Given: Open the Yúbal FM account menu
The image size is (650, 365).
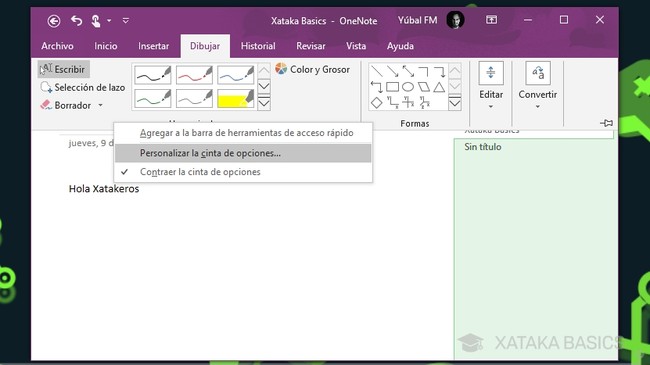Looking at the screenshot, I should [417, 20].
